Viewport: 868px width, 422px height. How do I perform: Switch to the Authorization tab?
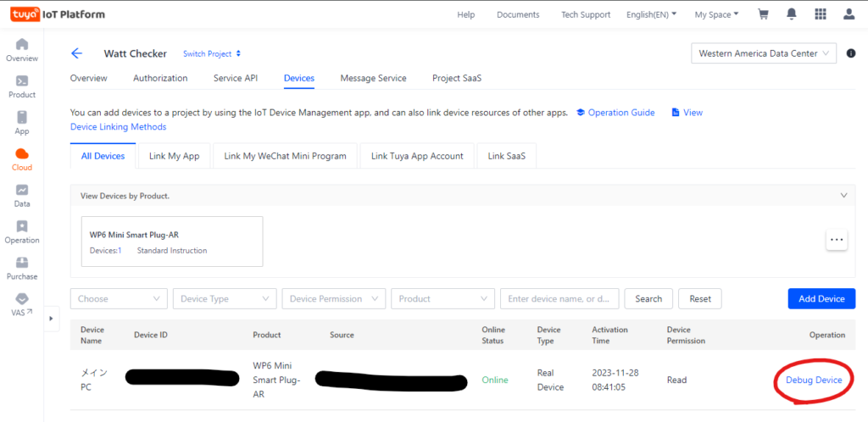(160, 78)
